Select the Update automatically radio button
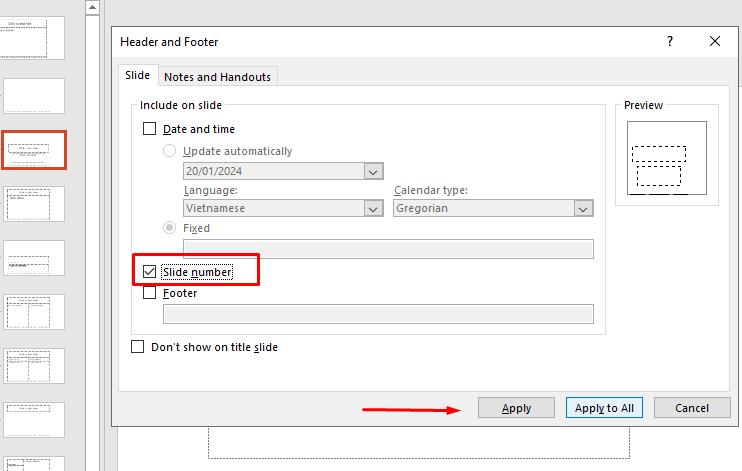 [170, 151]
